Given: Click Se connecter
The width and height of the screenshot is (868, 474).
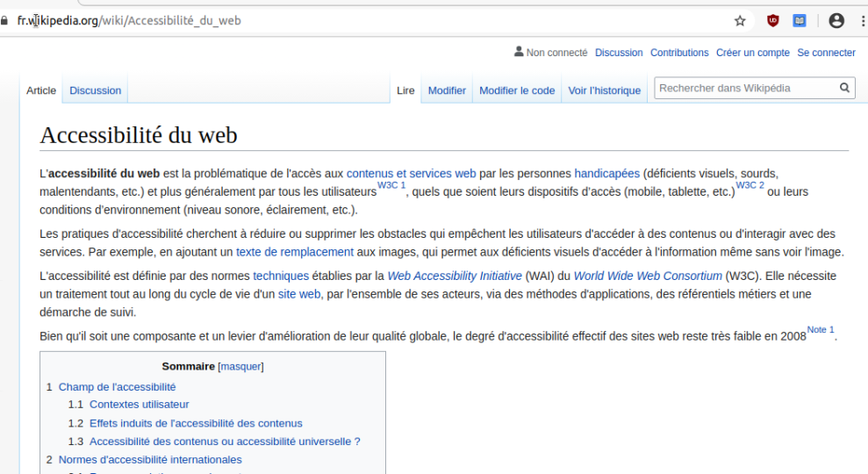Looking at the screenshot, I should point(826,53).
